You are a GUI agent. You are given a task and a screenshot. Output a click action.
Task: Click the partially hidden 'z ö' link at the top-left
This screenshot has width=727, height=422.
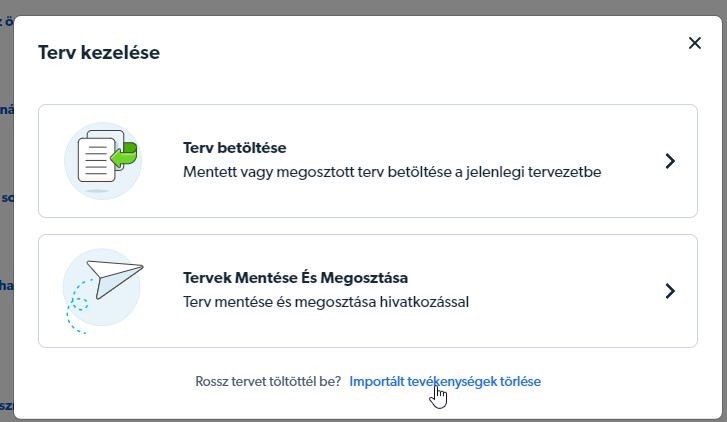[x=6, y=21]
